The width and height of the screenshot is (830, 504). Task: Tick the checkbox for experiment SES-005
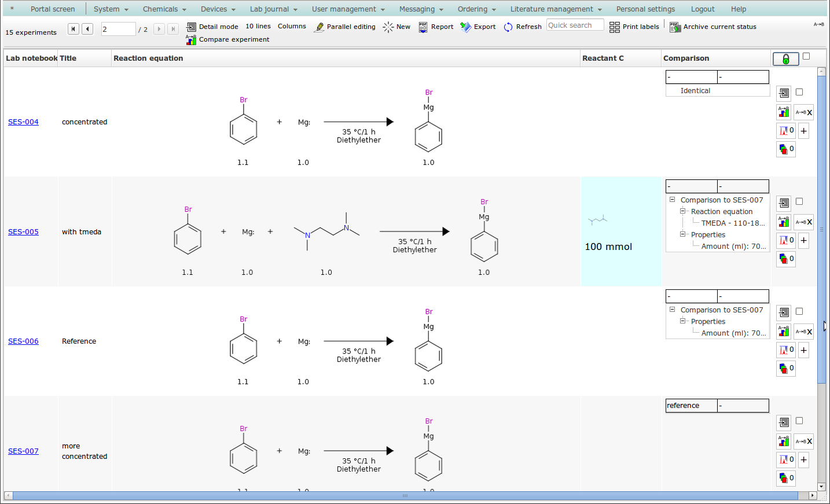click(x=799, y=201)
